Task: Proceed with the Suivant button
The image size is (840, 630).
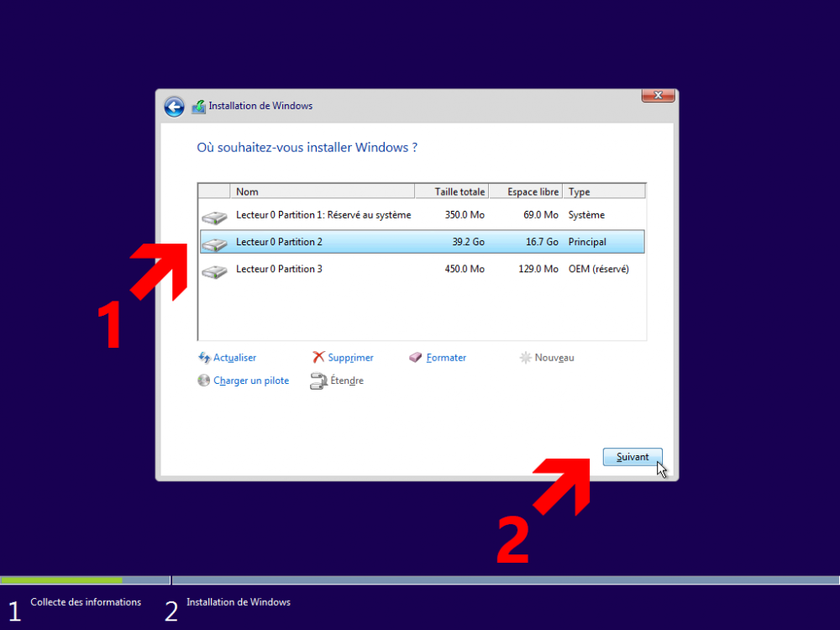Action: coord(633,457)
